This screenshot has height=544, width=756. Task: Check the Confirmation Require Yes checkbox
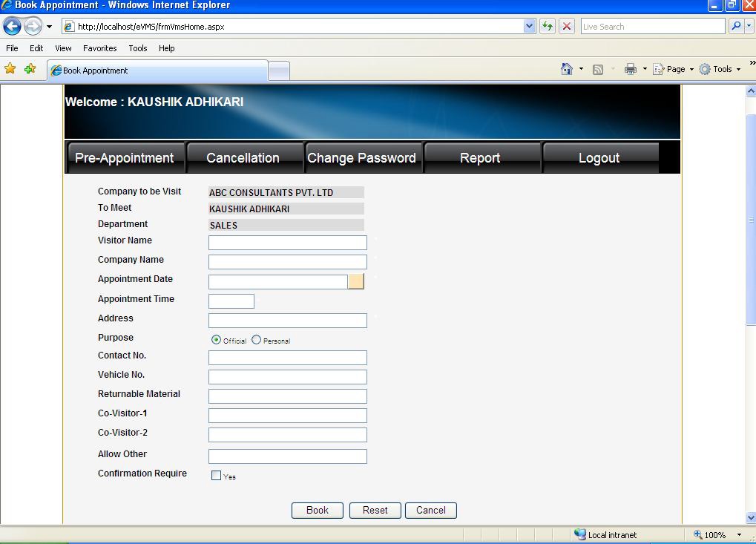[x=217, y=476]
